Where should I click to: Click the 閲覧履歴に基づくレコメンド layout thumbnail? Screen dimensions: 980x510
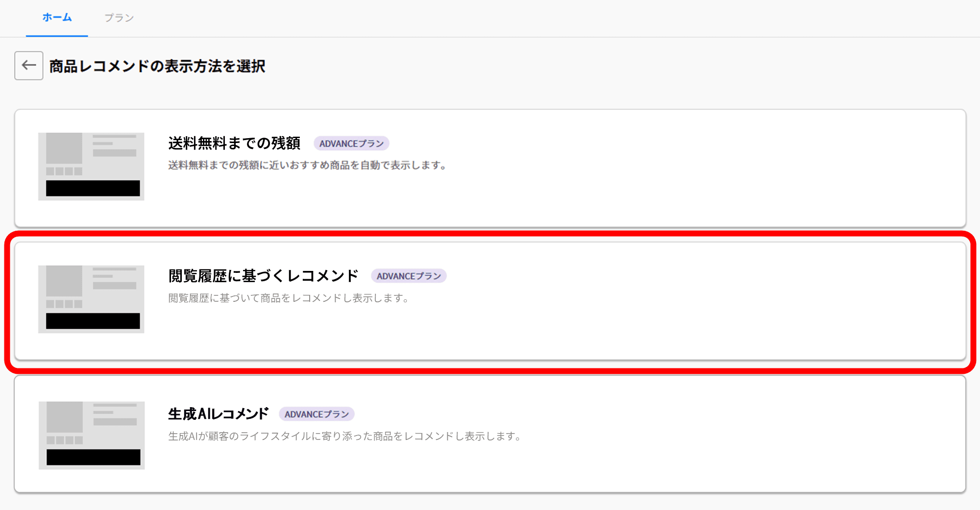tap(91, 299)
